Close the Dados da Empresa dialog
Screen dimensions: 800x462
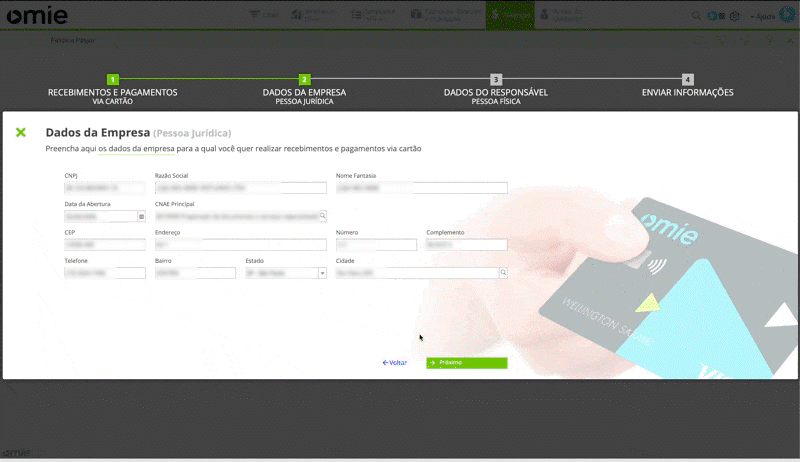pyautogui.click(x=21, y=132)
